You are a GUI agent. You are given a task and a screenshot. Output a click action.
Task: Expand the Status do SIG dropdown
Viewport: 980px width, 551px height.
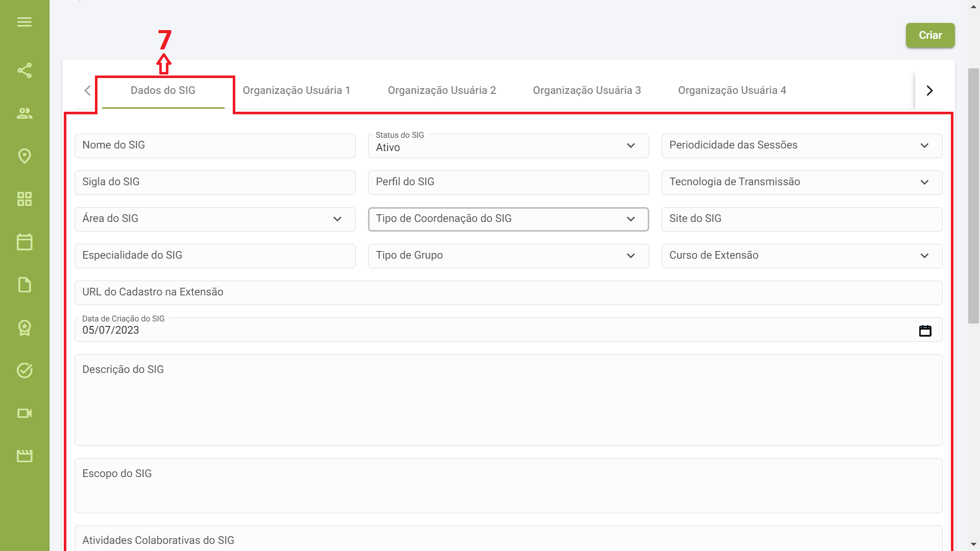[508, 146]
